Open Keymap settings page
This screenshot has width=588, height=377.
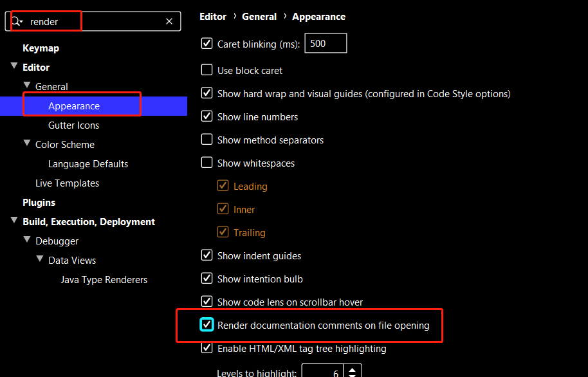(41, 48)
